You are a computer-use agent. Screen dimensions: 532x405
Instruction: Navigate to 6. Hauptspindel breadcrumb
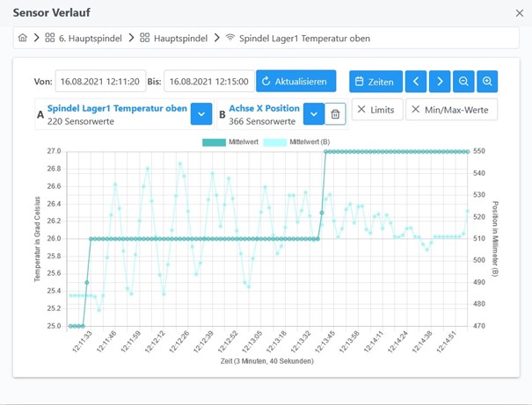(83, 39)
